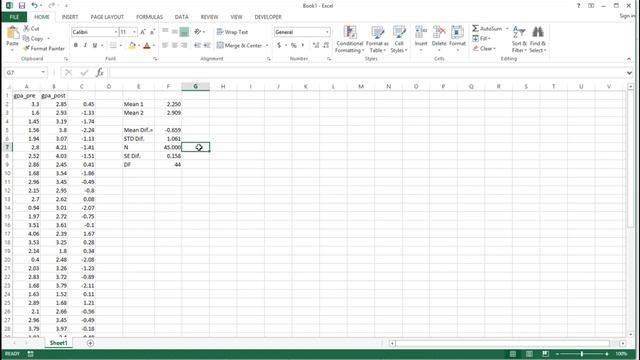The image size is (640, 360).
Task: Increase font size with the larger A icon
Action: [142, 32]
